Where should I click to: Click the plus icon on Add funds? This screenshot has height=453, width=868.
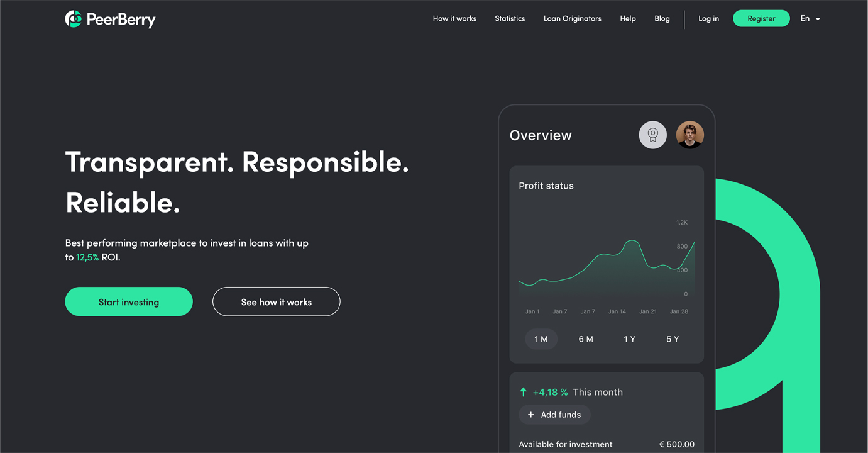[530, 415]
